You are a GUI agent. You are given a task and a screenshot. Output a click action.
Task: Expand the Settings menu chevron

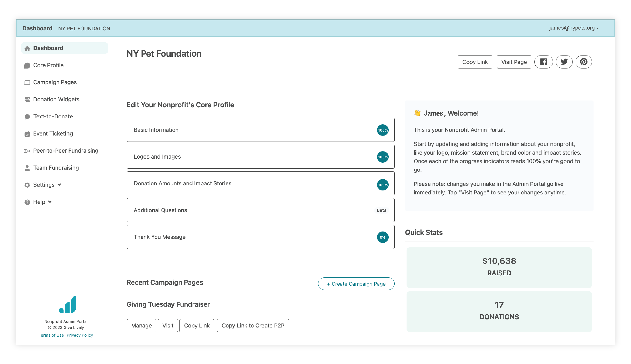click(59, 185)
